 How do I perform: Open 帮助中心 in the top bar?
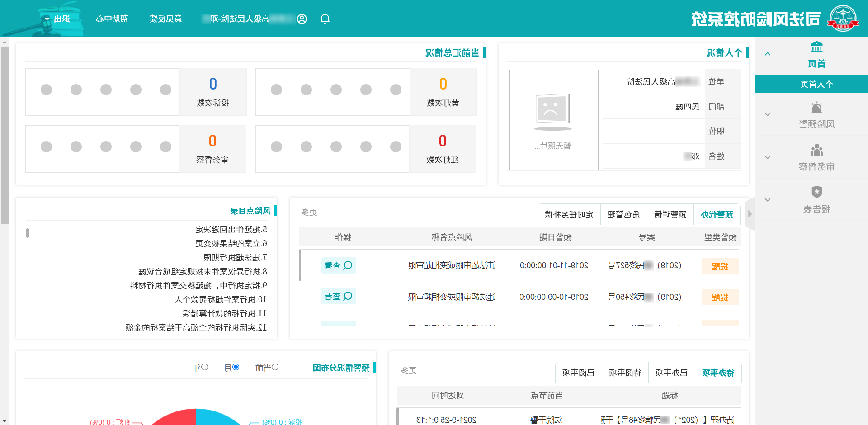point(112,19)
